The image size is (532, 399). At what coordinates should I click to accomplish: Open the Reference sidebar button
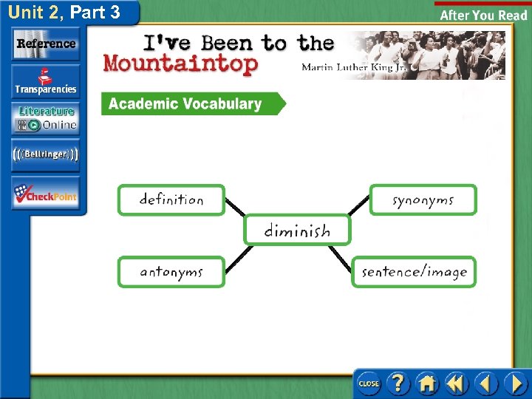[46, 44]
